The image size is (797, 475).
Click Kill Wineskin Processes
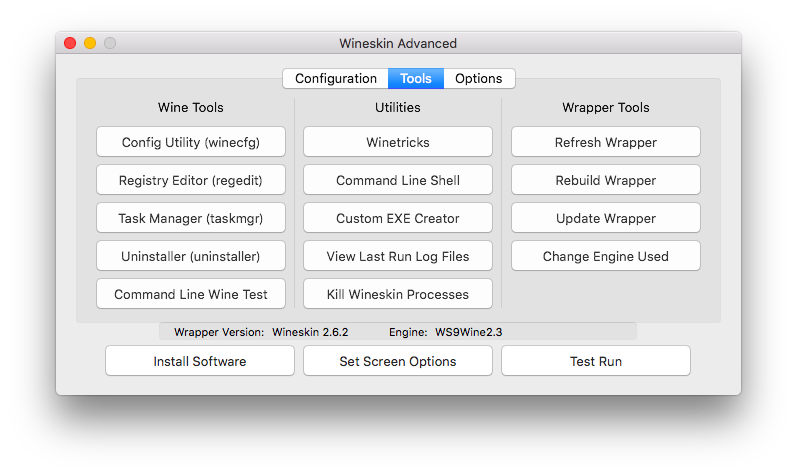coord(398,294)
